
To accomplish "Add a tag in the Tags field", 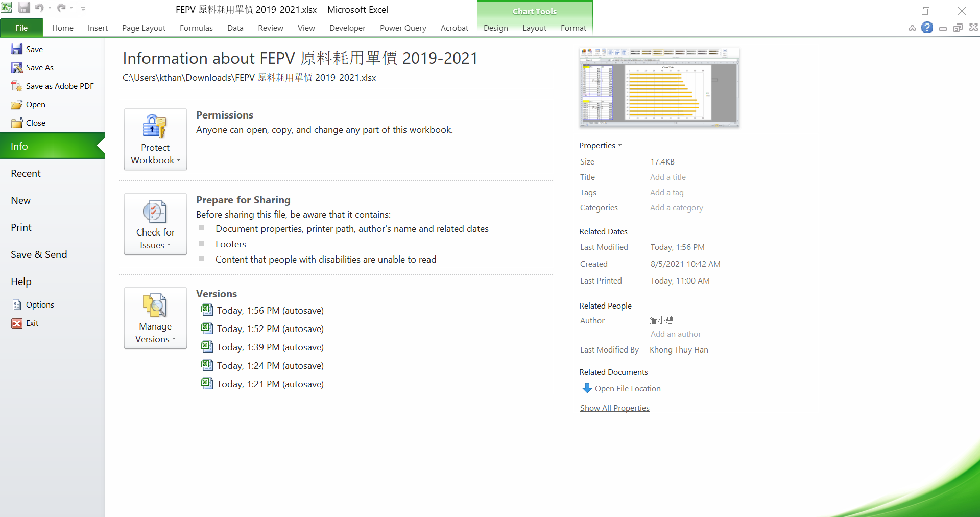I will (x=667, y=192).
